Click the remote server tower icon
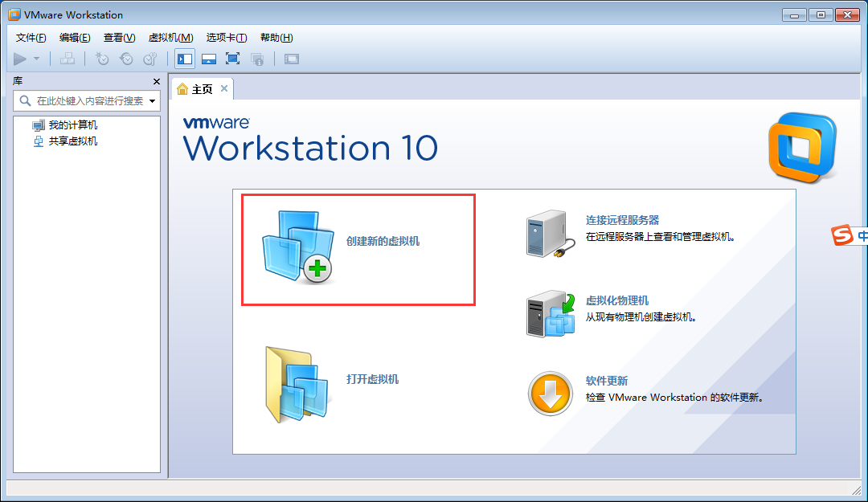The image size is (868, 502). point(551,234)
